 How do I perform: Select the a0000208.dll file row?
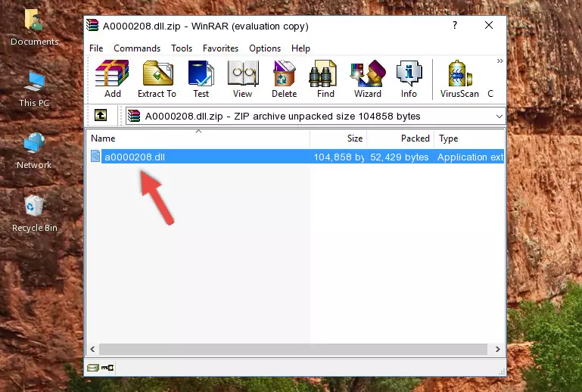tap(296, 157)
